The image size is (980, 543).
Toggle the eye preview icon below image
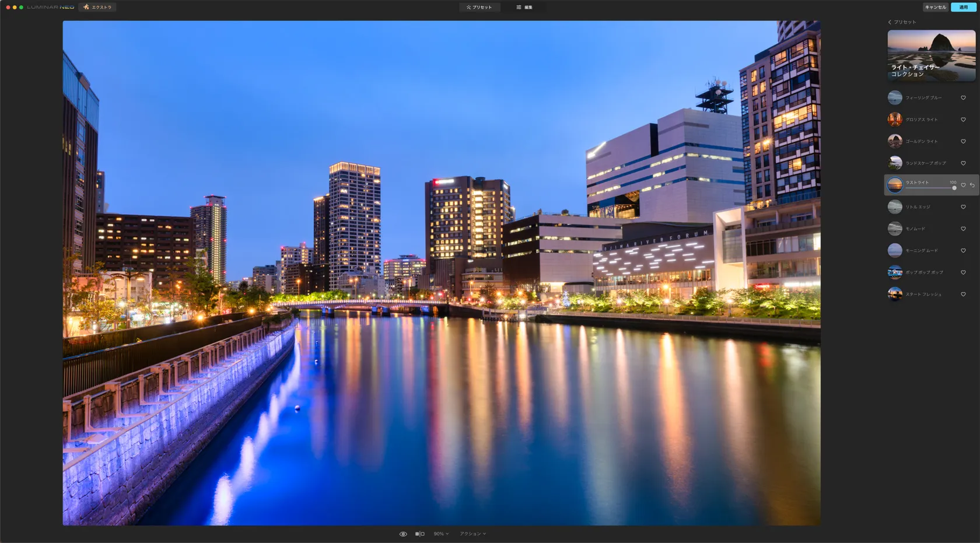(403, 534)
